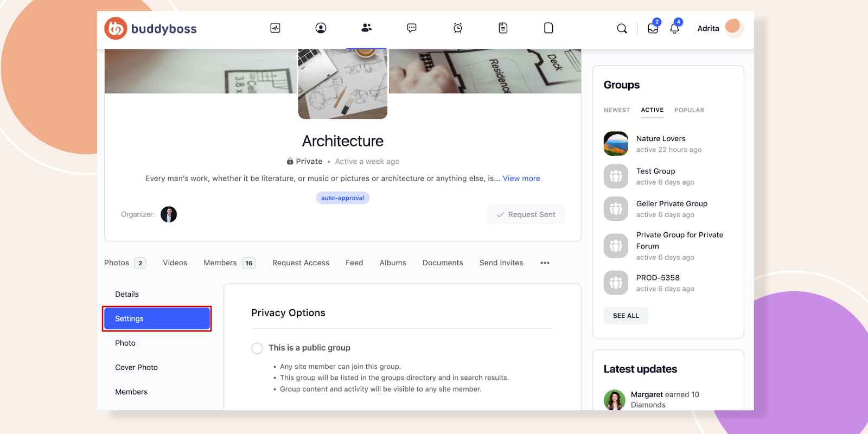
Task: Open the alarm clock icon in navigation
Action: tap(458, 28)
